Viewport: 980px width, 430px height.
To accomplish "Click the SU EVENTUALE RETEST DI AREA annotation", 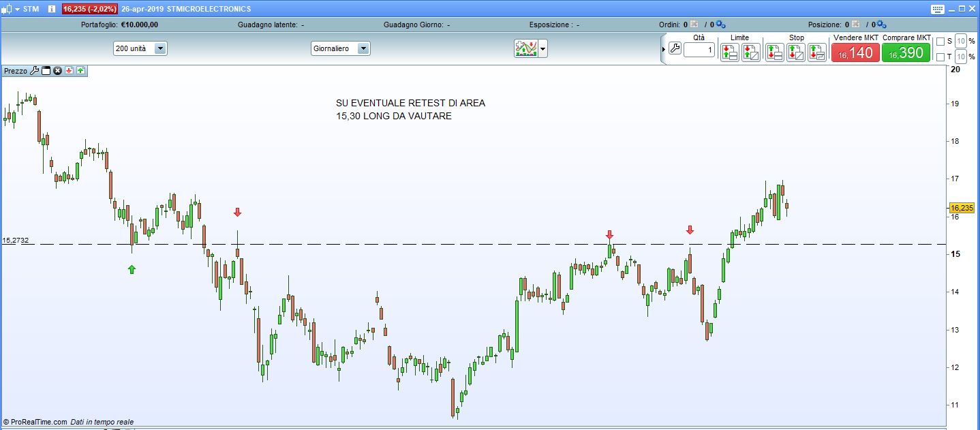I will click(x=411, y=103).
